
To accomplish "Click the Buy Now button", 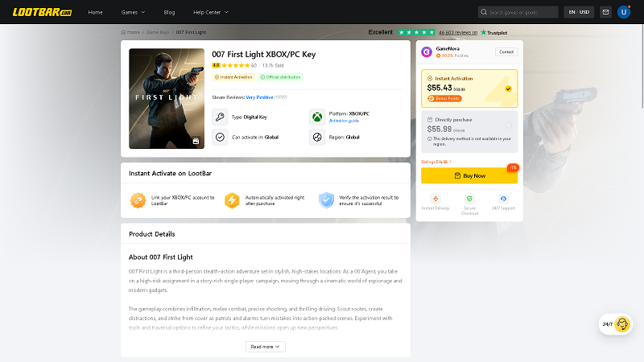I will point(469,175).
